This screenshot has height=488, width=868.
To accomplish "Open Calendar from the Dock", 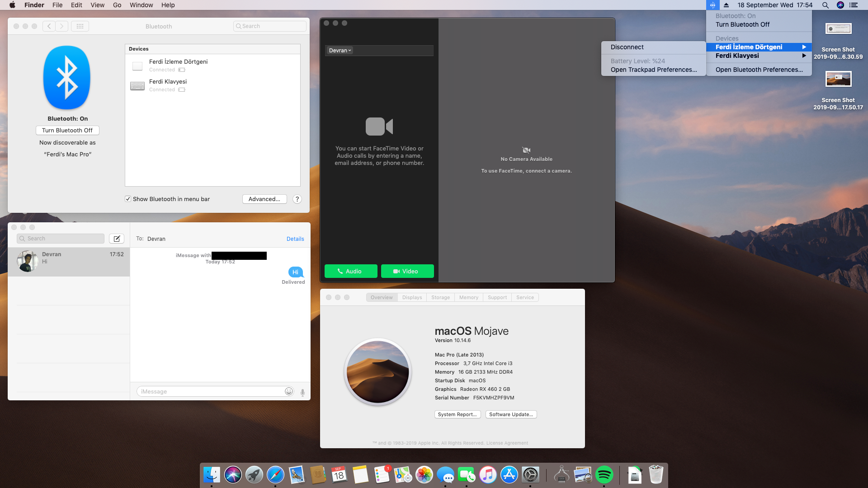I will point(339,475).
